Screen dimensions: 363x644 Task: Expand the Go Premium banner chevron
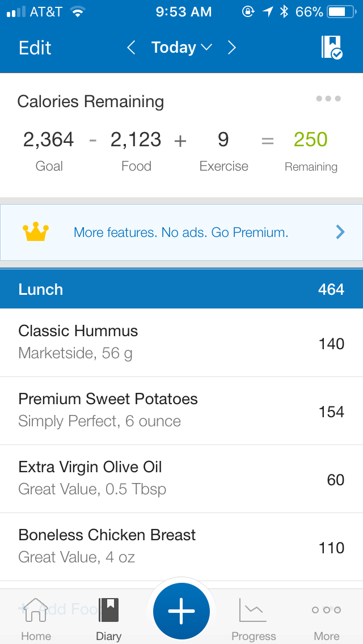(x=340, y=232)
